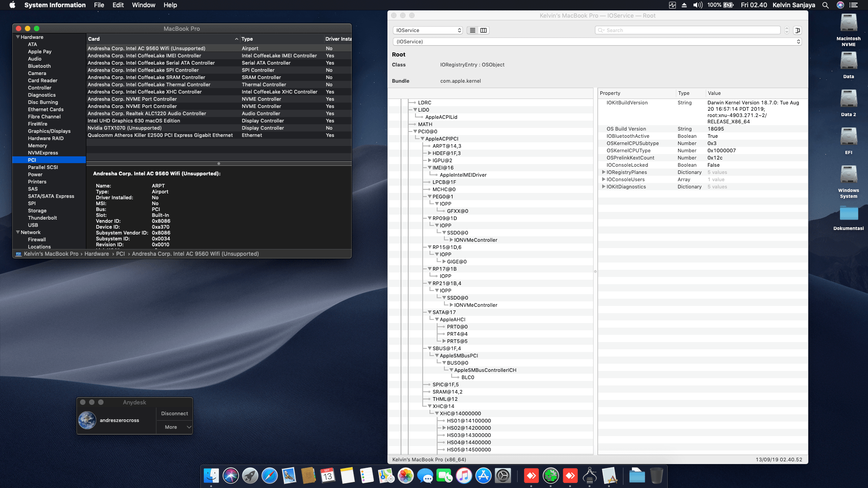Expand the IORegistryPlanes dictionary row
The image size is (868, 488).
click(x=604, y=172)
